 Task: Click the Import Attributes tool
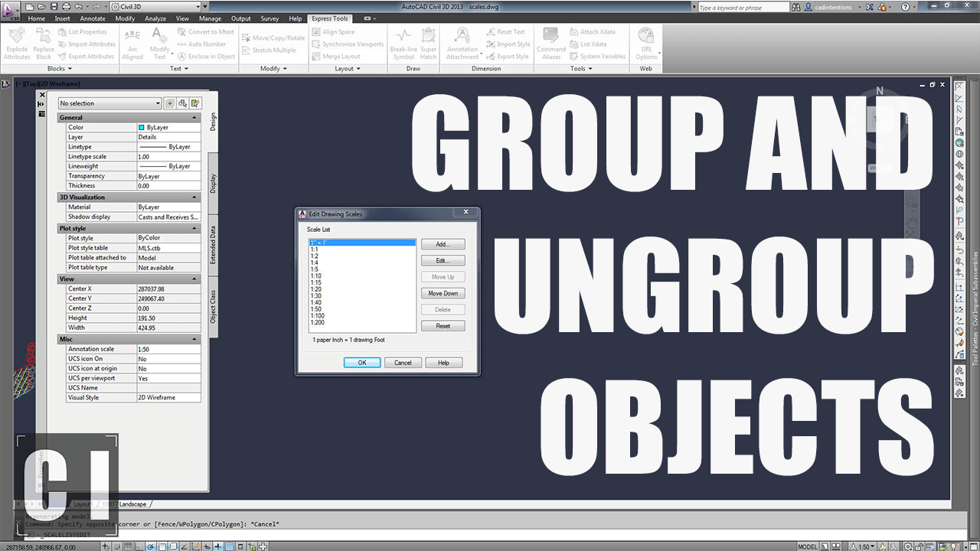click(87, 44)
